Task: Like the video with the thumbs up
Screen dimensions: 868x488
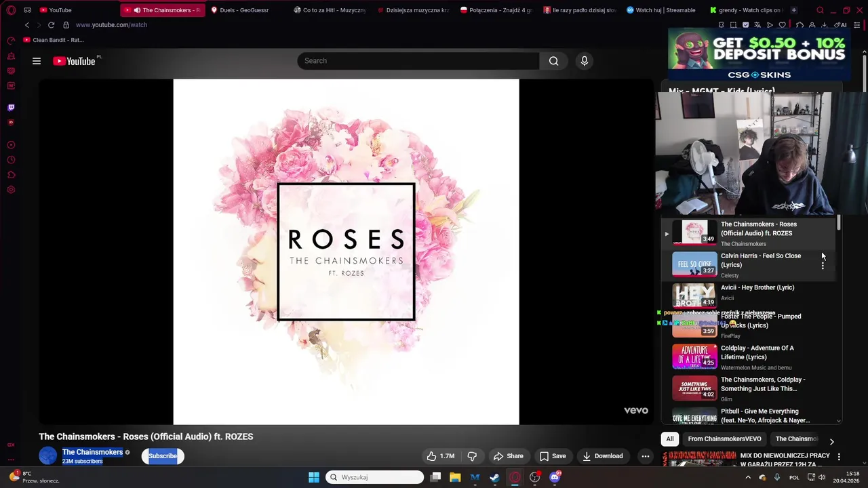Action: tap(440, 456)
